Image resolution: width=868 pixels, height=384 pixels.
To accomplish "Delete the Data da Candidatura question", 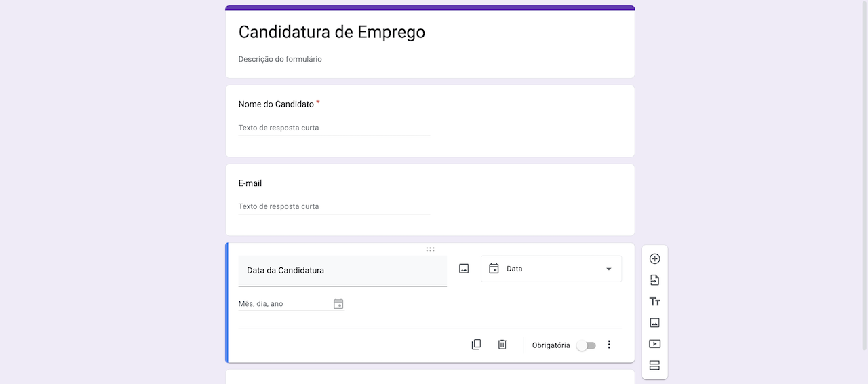I will [x=502, y=345].
